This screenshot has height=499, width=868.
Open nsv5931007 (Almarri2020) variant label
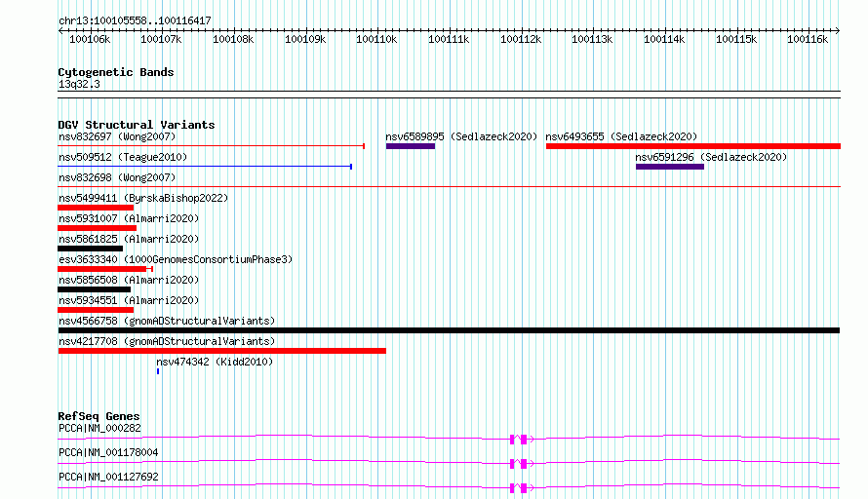(x=129, y=218)
